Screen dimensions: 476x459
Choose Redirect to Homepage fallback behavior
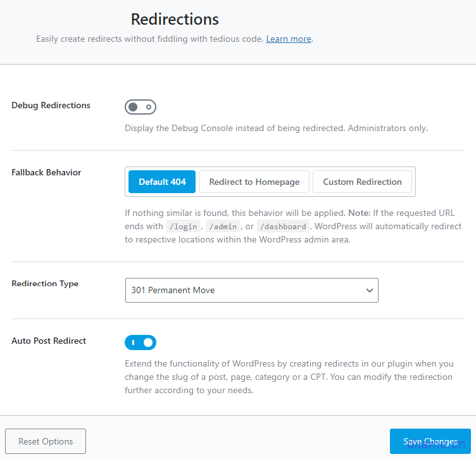(254, 182)
